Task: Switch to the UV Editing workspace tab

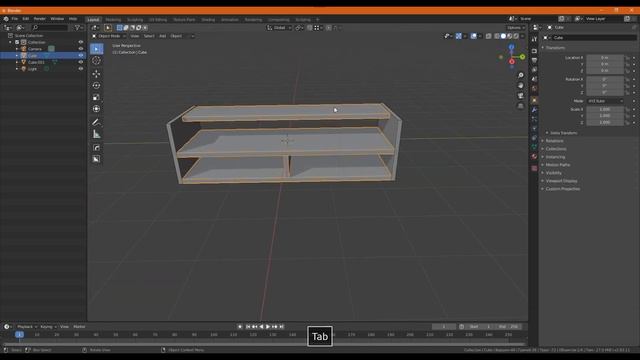Action: [x=158, y=20]
